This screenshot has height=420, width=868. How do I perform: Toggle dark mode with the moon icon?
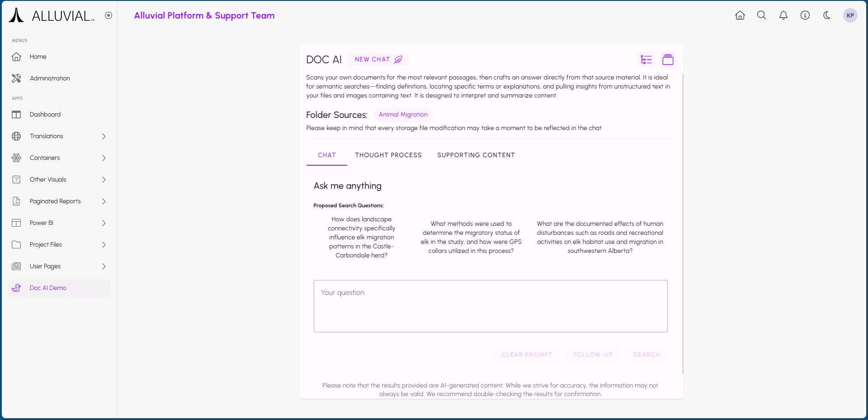coord(827,15)
